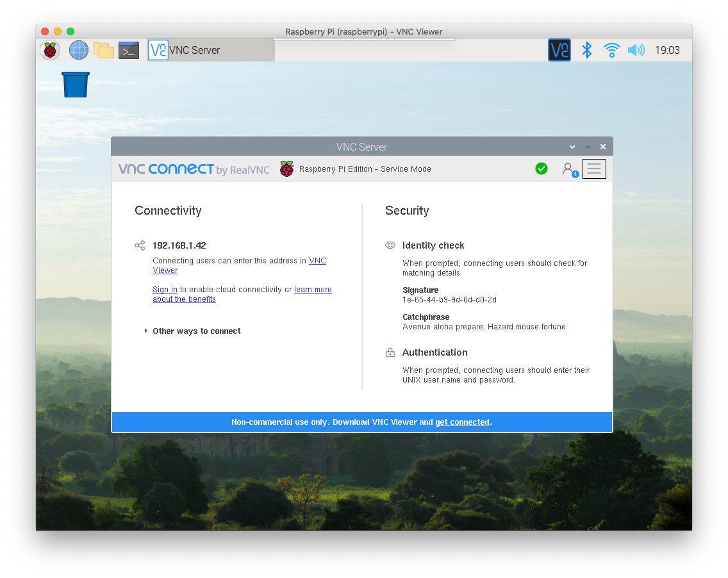Follow the get connected link

pos(462,422)
